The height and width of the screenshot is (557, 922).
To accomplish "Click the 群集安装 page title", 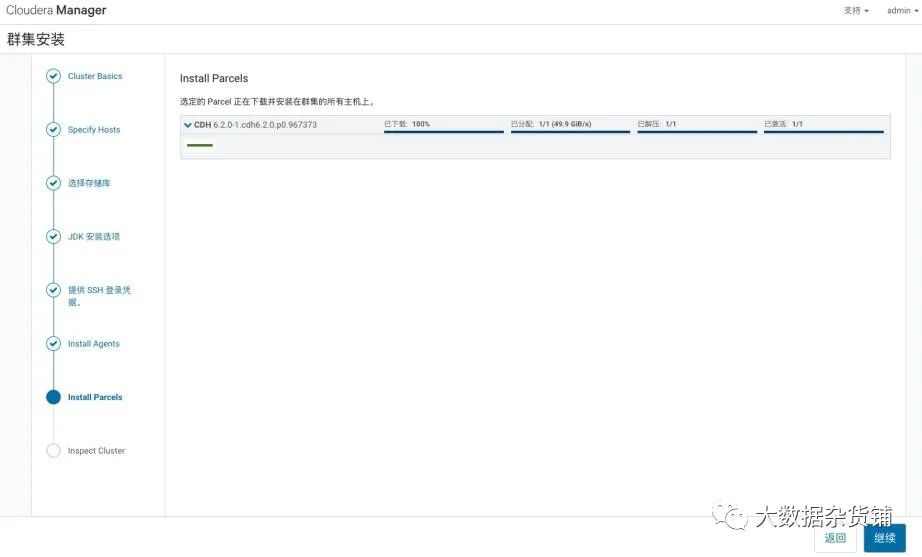I will pos(36,39).
